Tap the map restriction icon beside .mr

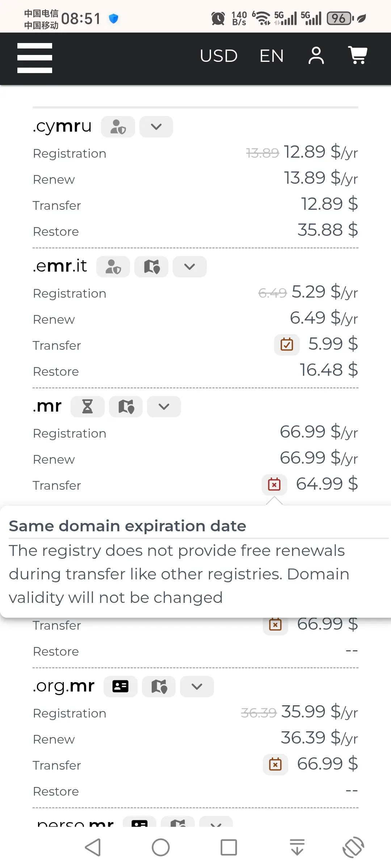coord(126,407)
